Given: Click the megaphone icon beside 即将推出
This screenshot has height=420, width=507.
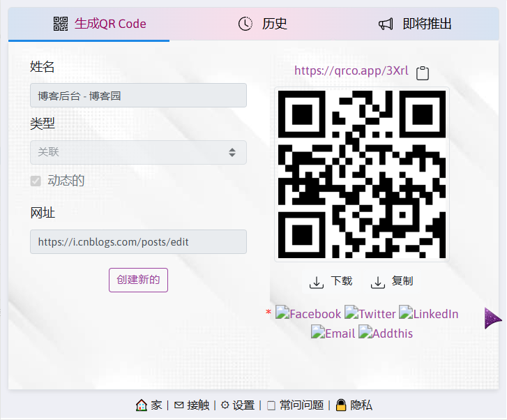Looking at the screenshot, I should 386,24.
